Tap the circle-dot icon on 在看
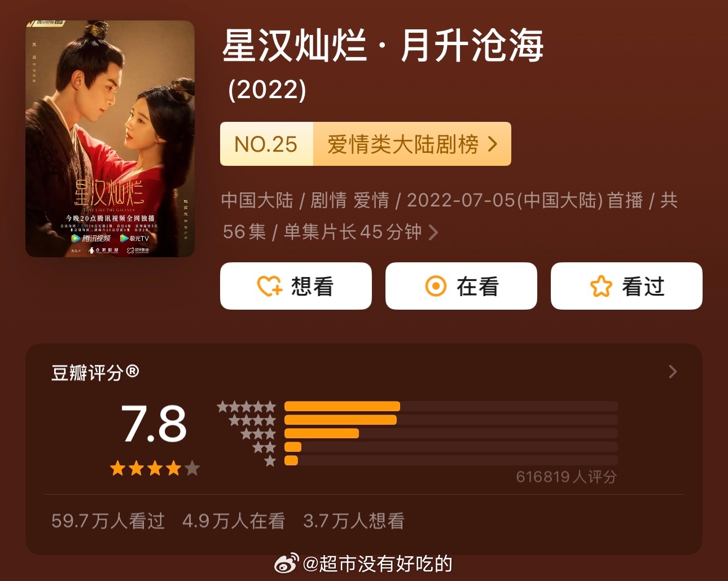The width and height of the screenshot is (728, 581). click(x=436, y=286)
